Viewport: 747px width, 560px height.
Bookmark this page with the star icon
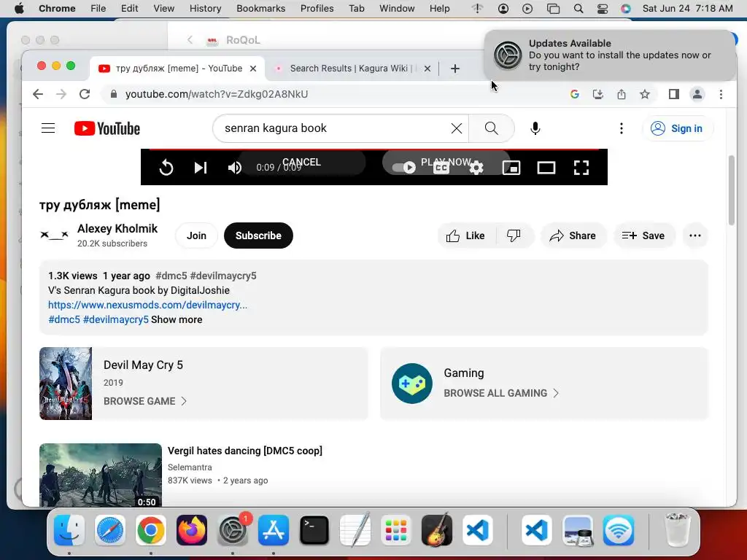[x=645, y=94]
